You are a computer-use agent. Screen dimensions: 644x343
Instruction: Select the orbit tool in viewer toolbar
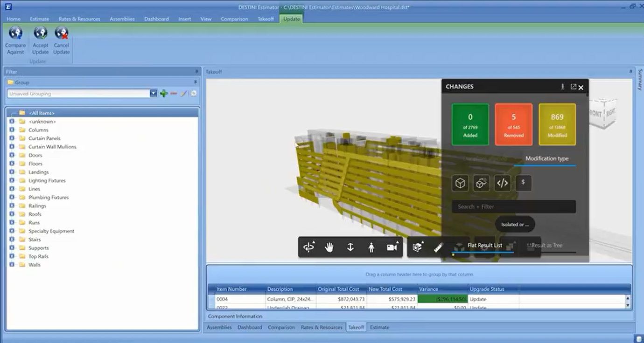point(309,247)
